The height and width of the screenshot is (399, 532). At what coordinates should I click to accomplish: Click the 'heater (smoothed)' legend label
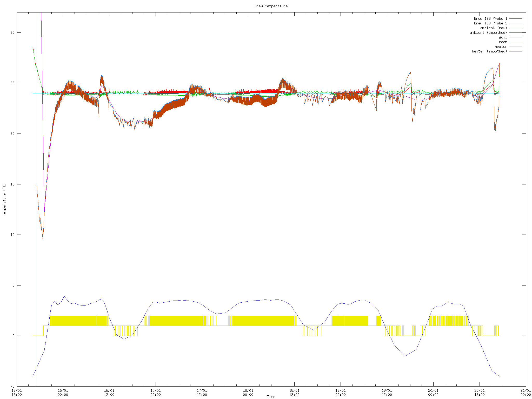[x=489, y=51]
